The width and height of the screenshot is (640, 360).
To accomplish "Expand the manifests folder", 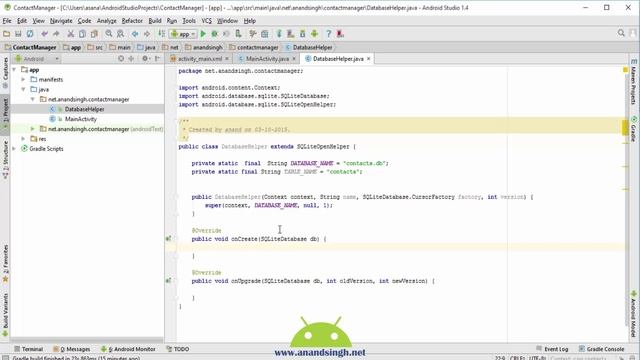I will tap(24, 80).
